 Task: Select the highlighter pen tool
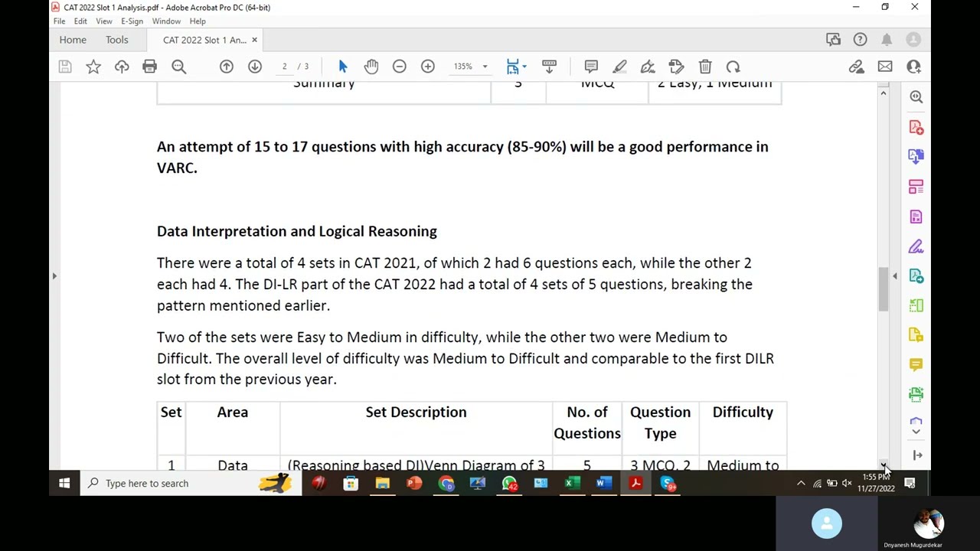[619, 67]
